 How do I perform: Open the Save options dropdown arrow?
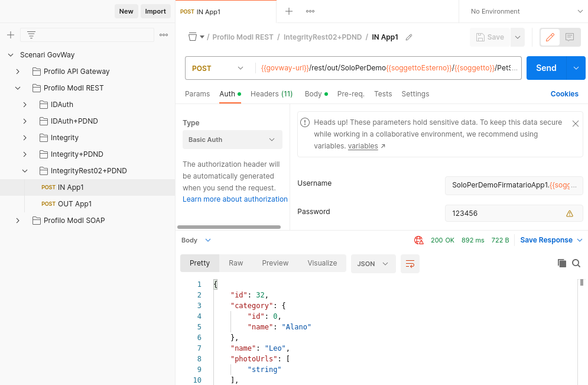(x=518, y=37)
